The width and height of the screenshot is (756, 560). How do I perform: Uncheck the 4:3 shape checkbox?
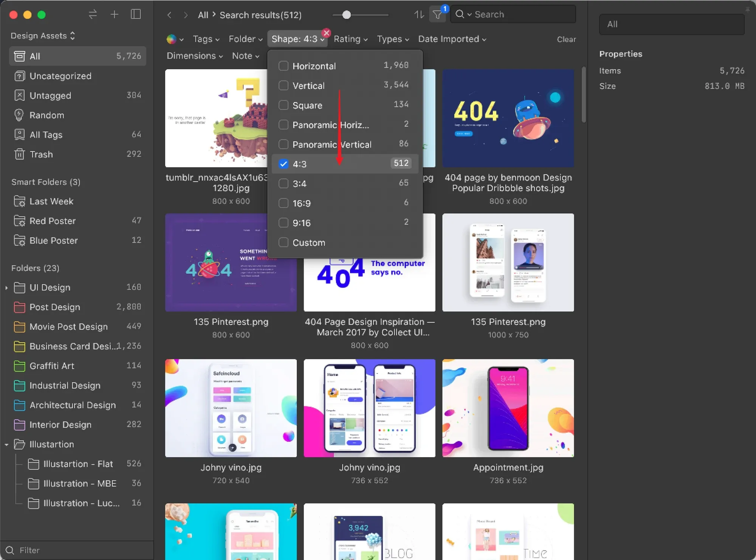click(283, 164)
